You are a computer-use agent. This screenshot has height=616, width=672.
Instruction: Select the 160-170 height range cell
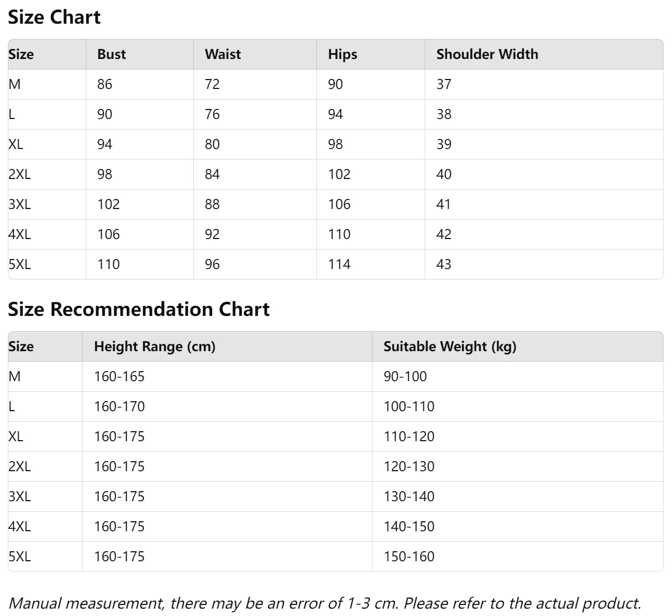coord(119,406)
